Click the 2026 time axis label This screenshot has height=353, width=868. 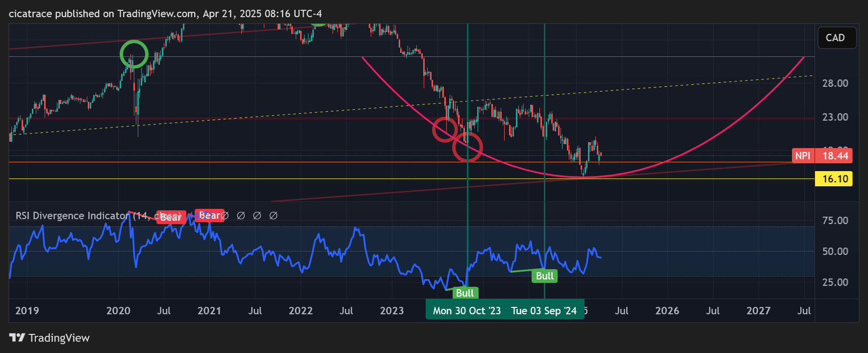click(667, 311)
